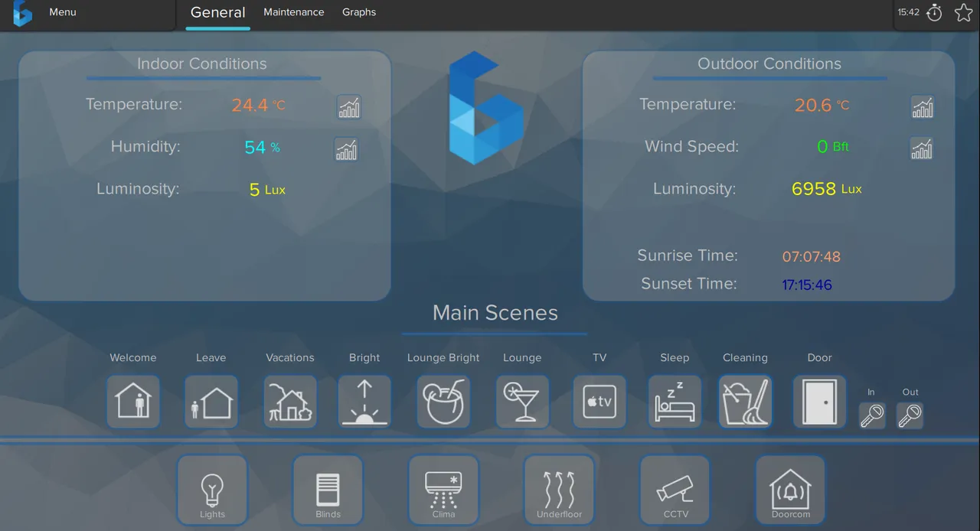
Task: Show indoor humidity graph
Action: 346,149
